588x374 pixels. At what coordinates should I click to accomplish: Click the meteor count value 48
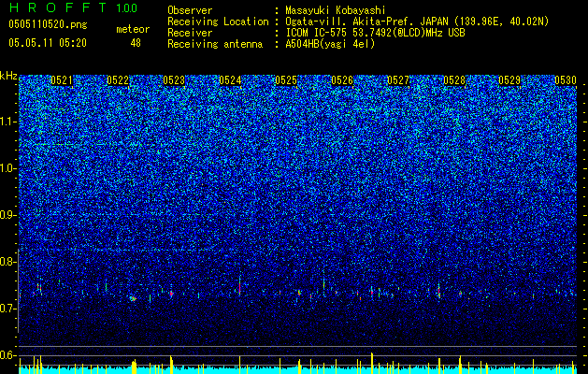pyautogui.click(x=136, y=43)
